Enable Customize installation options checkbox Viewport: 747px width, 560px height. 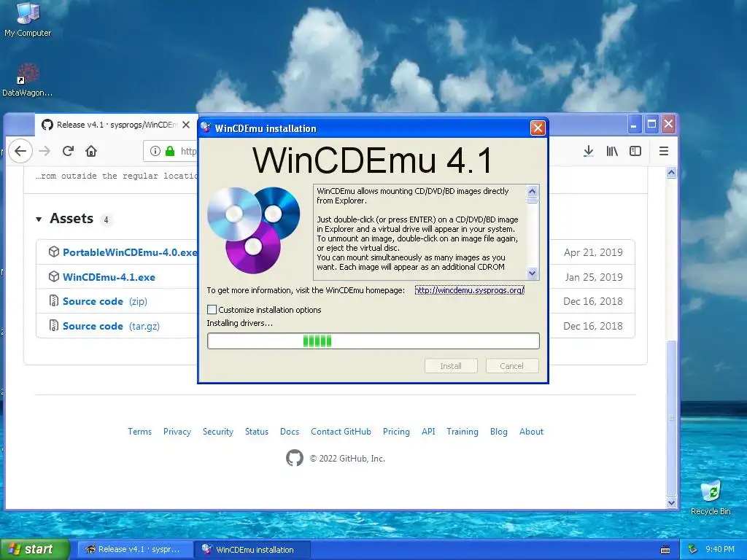(x=212, y=309)
